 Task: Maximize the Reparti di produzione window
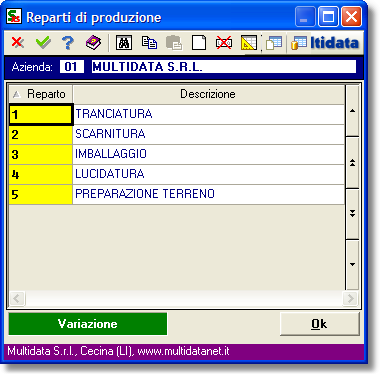(x=328, y=17)
